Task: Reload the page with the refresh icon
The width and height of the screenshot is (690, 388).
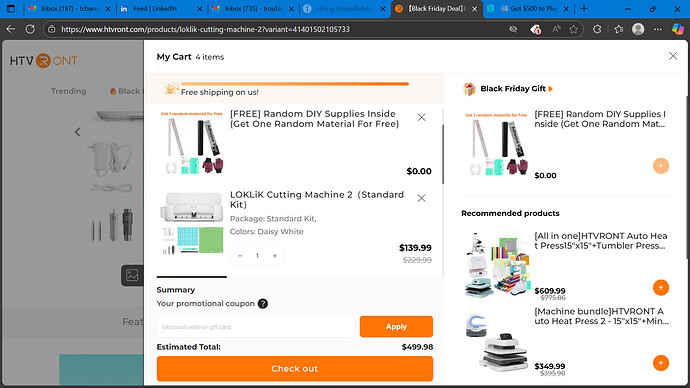Action: 30,29
